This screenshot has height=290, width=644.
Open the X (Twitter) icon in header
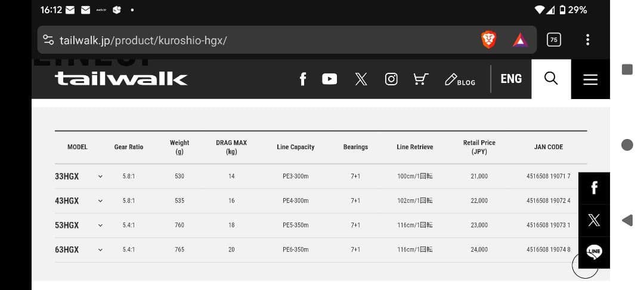click(361, 79)
